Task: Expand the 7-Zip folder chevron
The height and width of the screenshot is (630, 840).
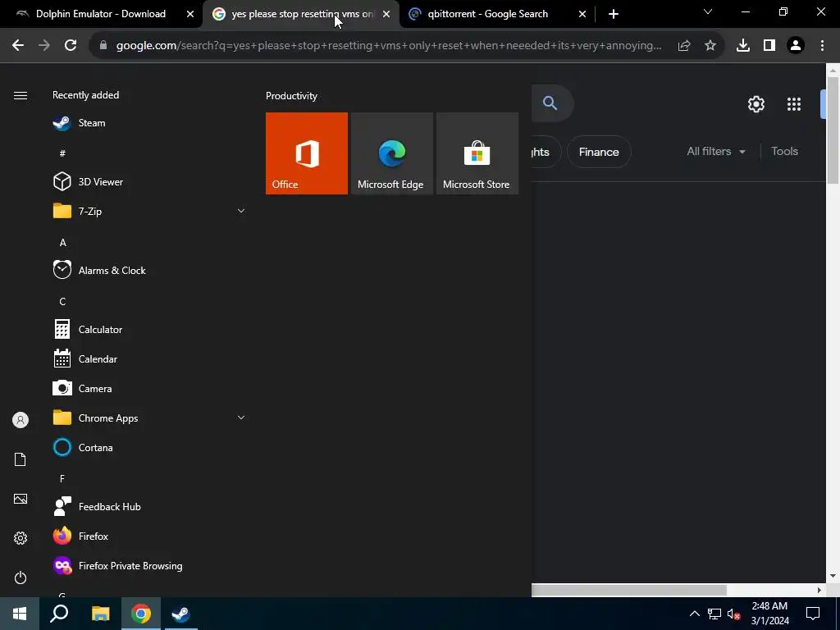Action: [x=241, y=211]
